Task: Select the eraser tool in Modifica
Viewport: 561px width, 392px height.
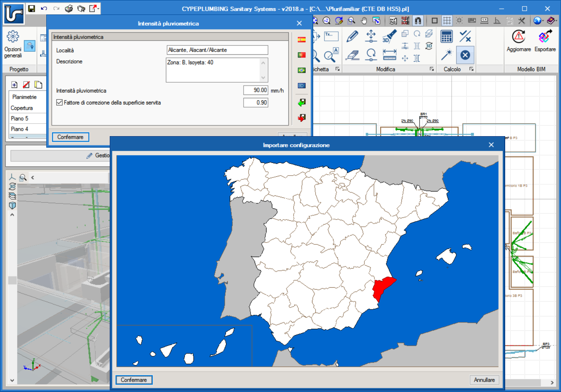Action: (352, 55)
